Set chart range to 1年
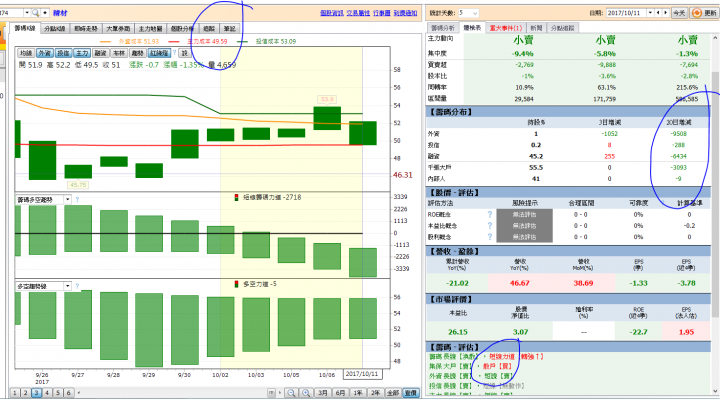Image resolution: width=720 pixels, height=399 pixels. 358,393
